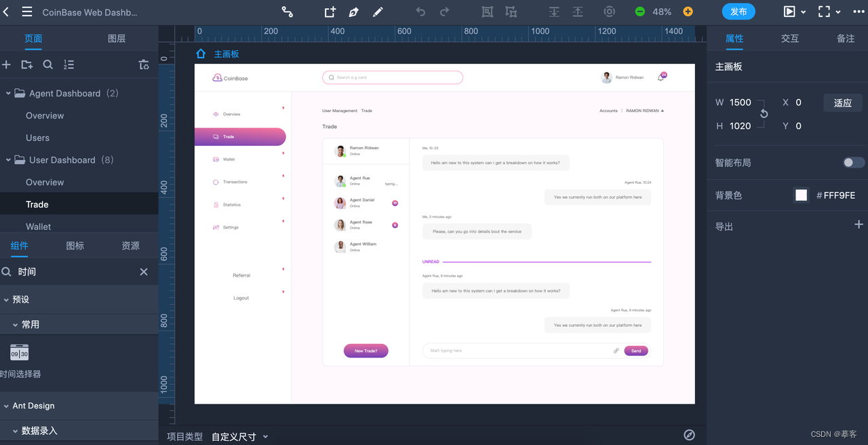Open the hamburger main menu
The image size is (868, 445).
click(27, 12)
